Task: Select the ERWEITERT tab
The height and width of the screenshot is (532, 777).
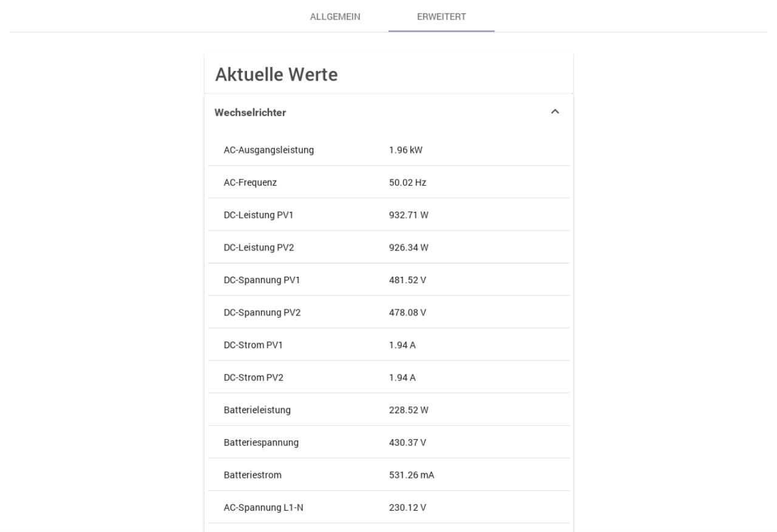Action: pyautogui.click(x=441, y=16)
